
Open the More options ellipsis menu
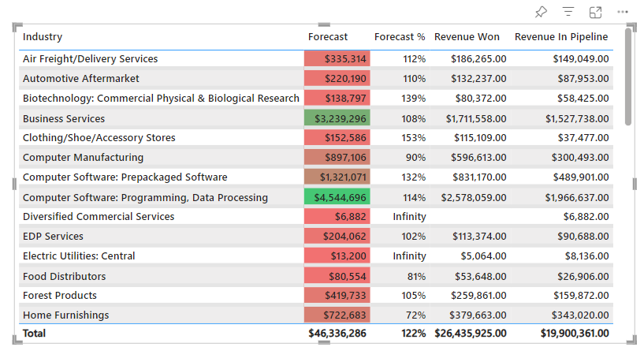[x=623, y=12]
